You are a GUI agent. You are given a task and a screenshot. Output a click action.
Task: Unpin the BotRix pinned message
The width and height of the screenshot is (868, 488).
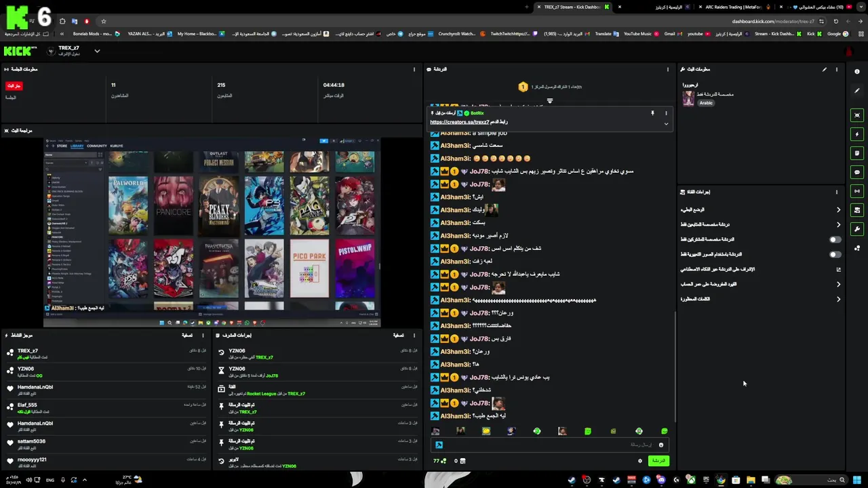pos(652,113)
